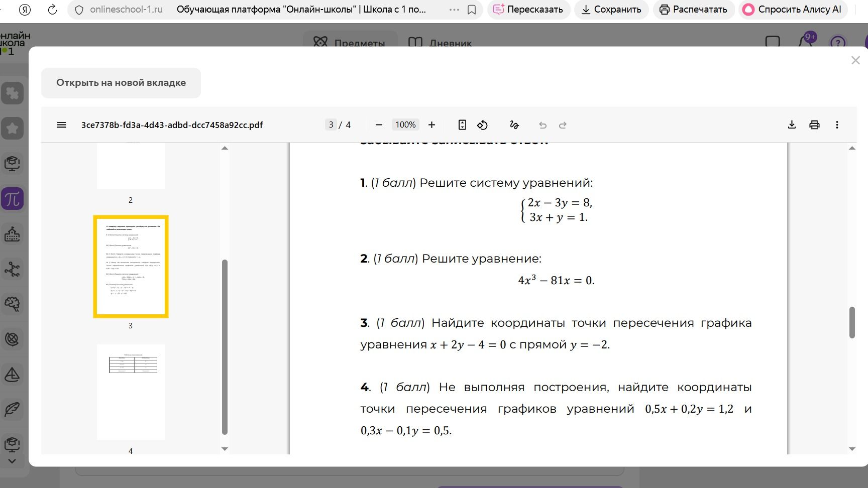Open the sailboat subject sidebar icon
This screenshot has height=488, width=868.
point(12,375)
